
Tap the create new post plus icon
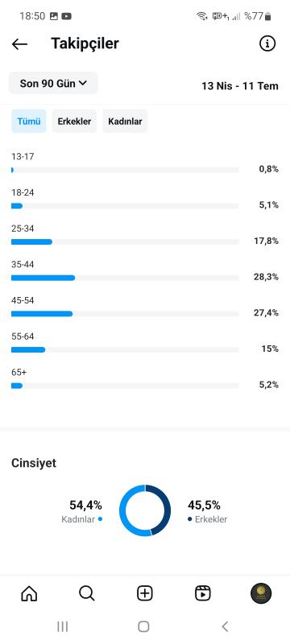[144, 593]
